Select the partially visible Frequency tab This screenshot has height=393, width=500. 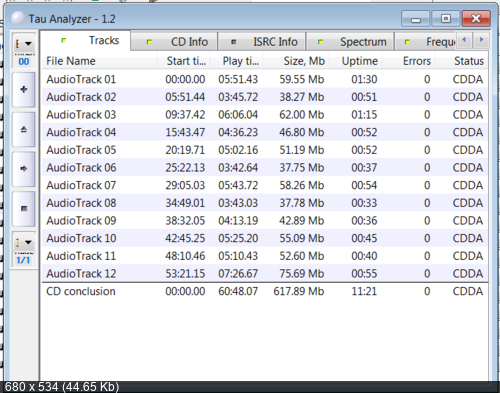click(425, 42)
